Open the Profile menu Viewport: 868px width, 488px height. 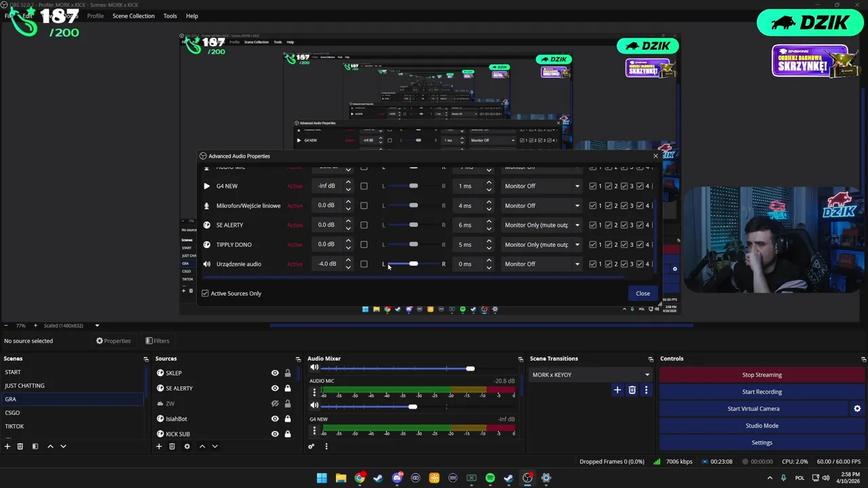tap(96, 16)
